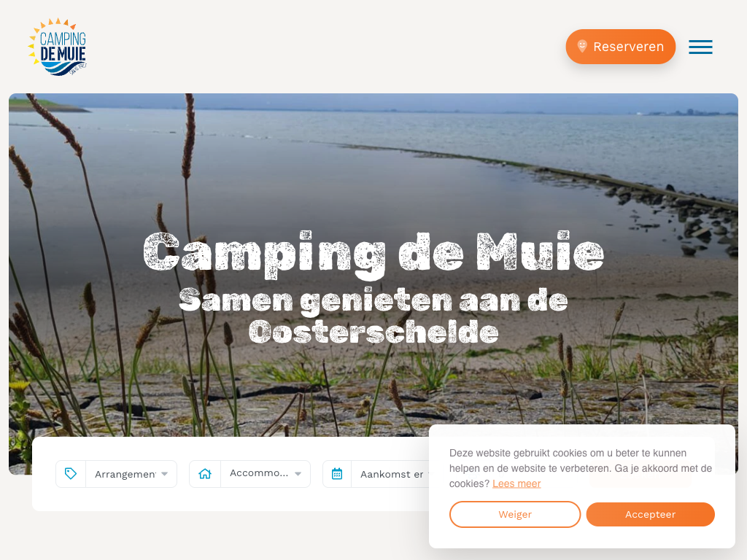747x560 pixels.
Task: Click the 'Samen genieten aan de' subtitle line
Action: coord(373,301)
